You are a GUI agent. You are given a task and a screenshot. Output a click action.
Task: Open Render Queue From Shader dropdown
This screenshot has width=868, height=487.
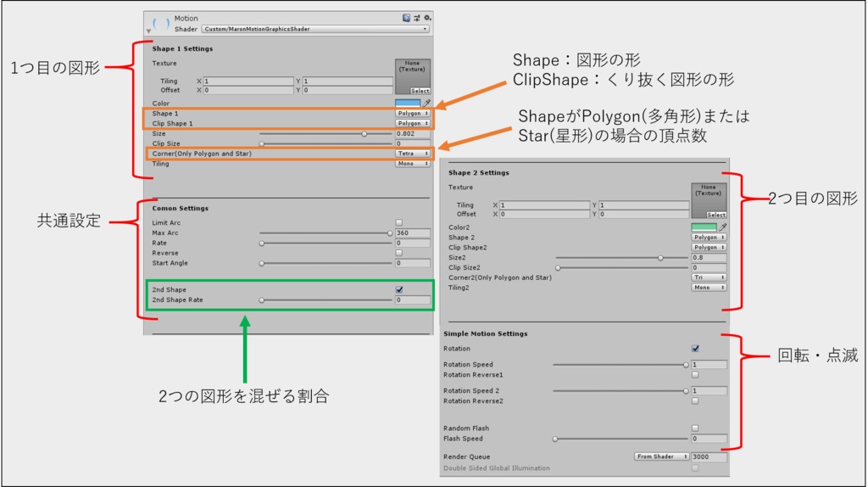(661, 456)
